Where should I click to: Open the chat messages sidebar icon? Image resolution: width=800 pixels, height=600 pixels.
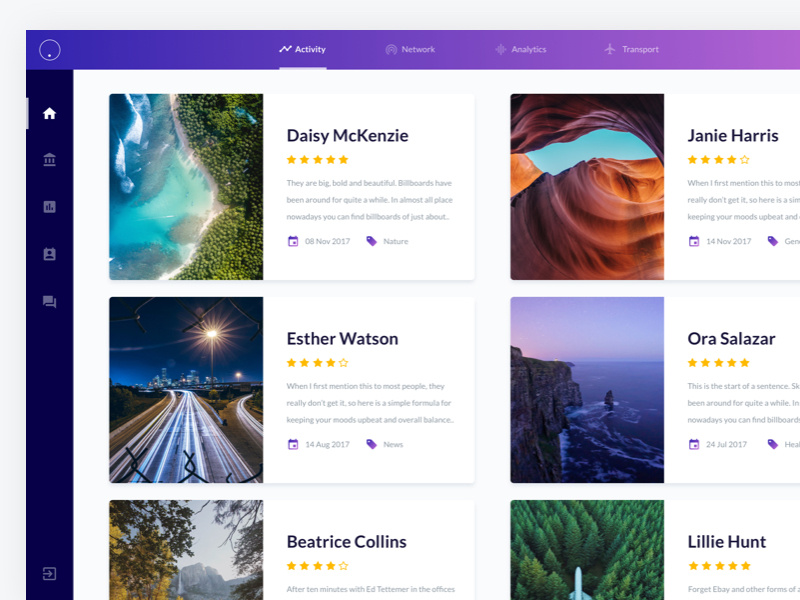click(x=49, y=302)
